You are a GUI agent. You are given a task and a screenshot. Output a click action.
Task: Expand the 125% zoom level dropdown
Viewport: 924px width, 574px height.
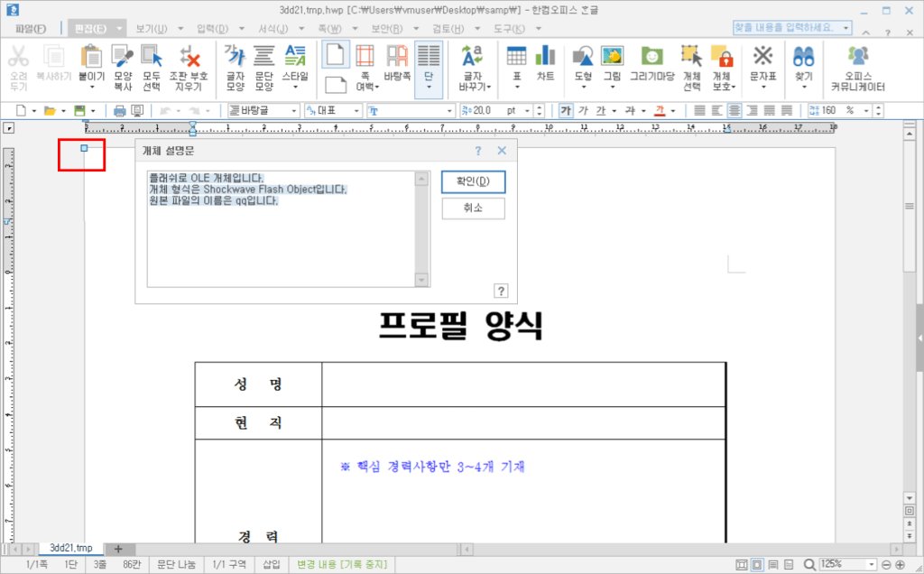click(x=871, y=564)
